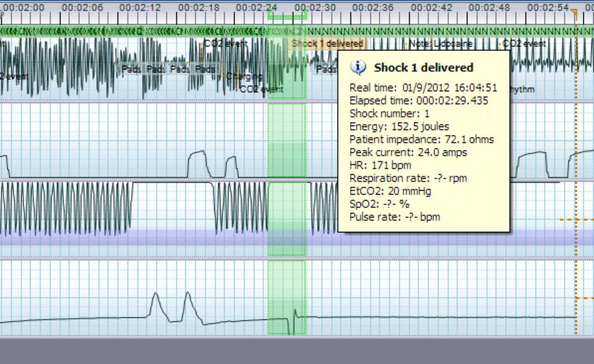Click the 00:02:24 time label
594x364 pixels.
tap(256, 8)
